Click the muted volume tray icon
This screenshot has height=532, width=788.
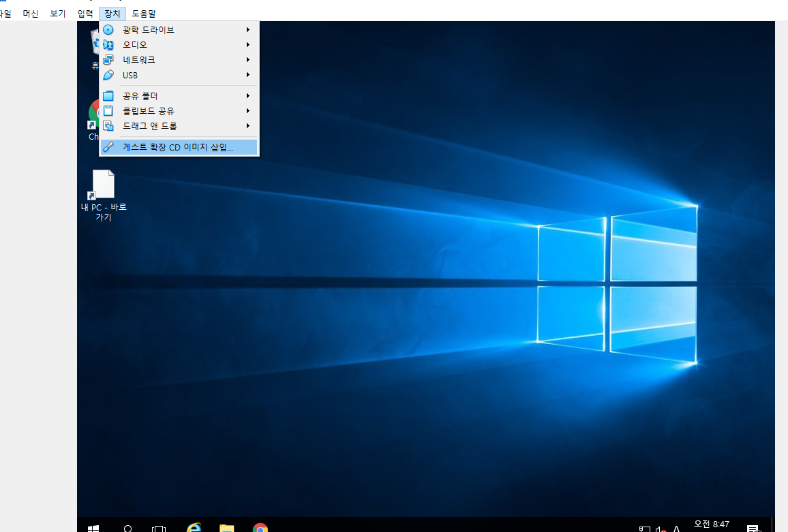661,529
